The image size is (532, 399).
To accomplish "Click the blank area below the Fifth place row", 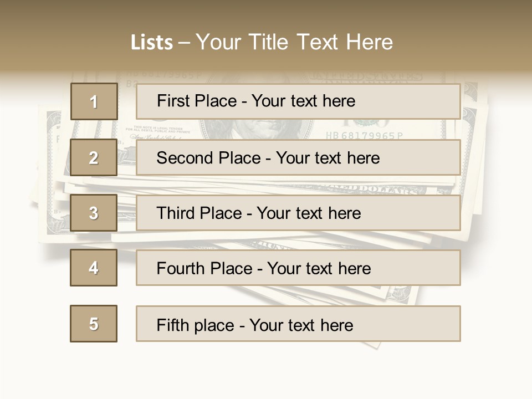I will 266,371.
